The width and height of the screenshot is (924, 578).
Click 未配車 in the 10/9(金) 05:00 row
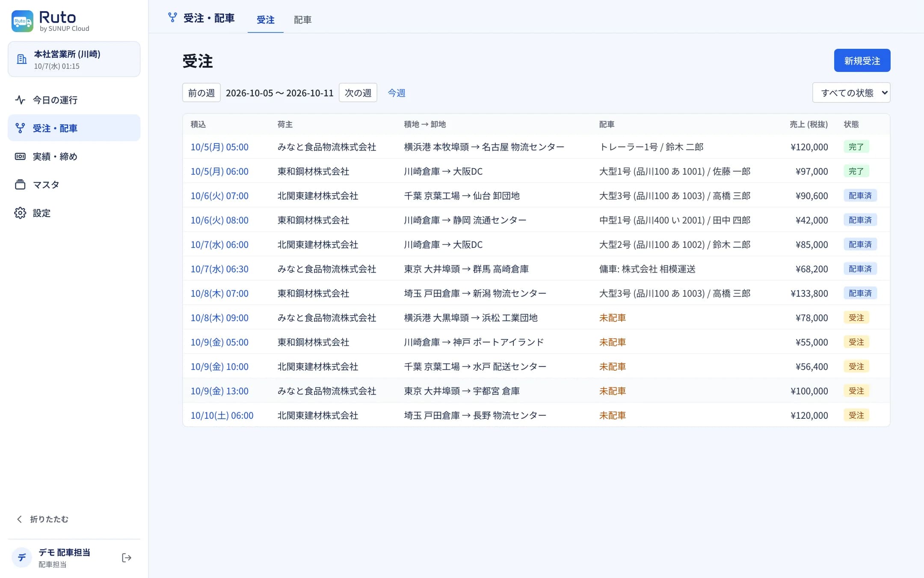[x=613, y=342]
